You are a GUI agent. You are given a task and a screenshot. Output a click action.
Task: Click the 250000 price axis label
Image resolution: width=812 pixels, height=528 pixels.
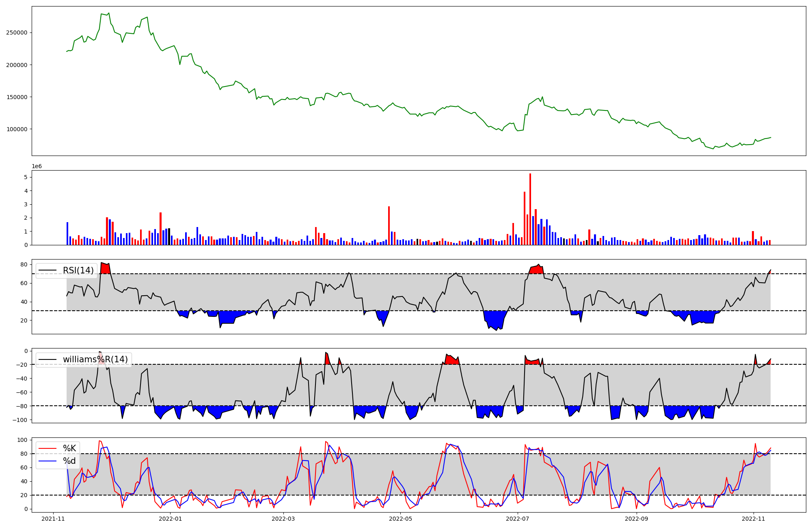(x=17, y=33)
